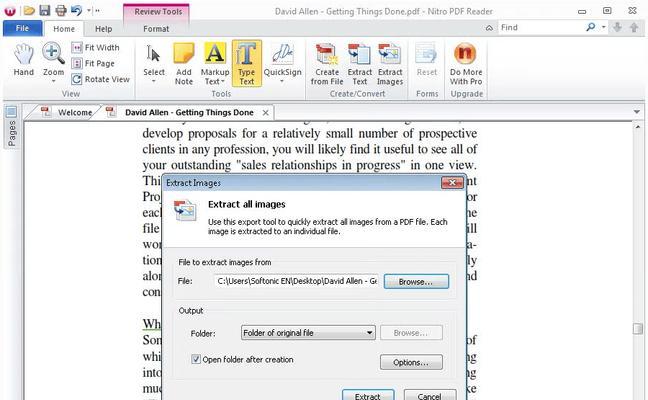The height and width of the screenshot is (400, 648).
Task: Click Rotate View
Action: tap(100, 79)
